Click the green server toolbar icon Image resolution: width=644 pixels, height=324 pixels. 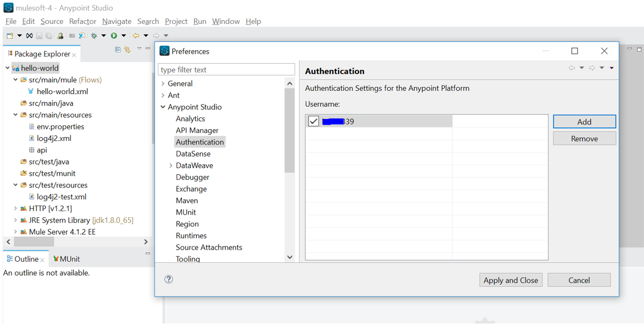tap(61, 36)
